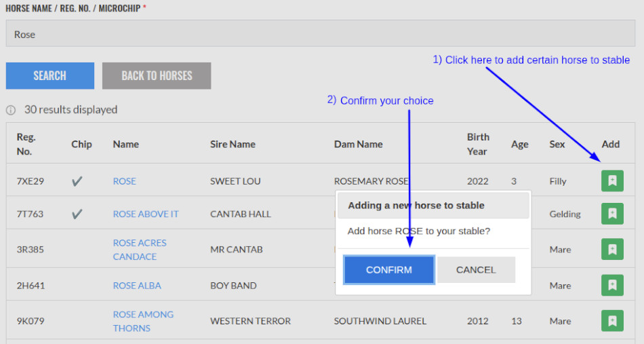Screen dimensions: 644x344
Task: Click add-to-stable icon for ROSE ABOVE IT
Action: [x=612, y=214]
